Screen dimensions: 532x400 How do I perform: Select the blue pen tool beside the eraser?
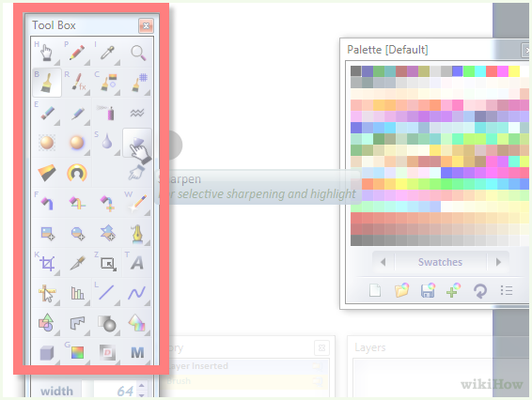(x=77, y=113)
